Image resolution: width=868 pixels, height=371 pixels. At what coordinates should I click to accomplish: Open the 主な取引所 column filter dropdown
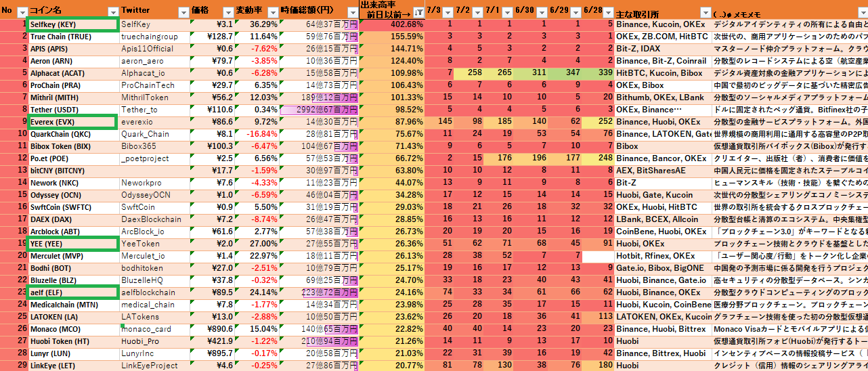click(x=704, y=12)
